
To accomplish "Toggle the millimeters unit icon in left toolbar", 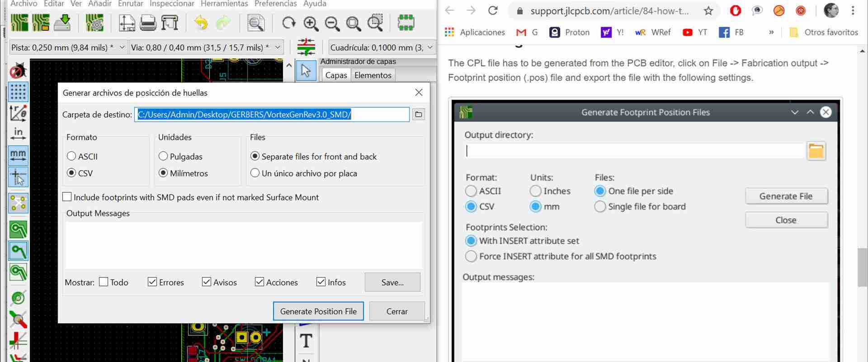I will pyautogui.click(x=18, y=155).
